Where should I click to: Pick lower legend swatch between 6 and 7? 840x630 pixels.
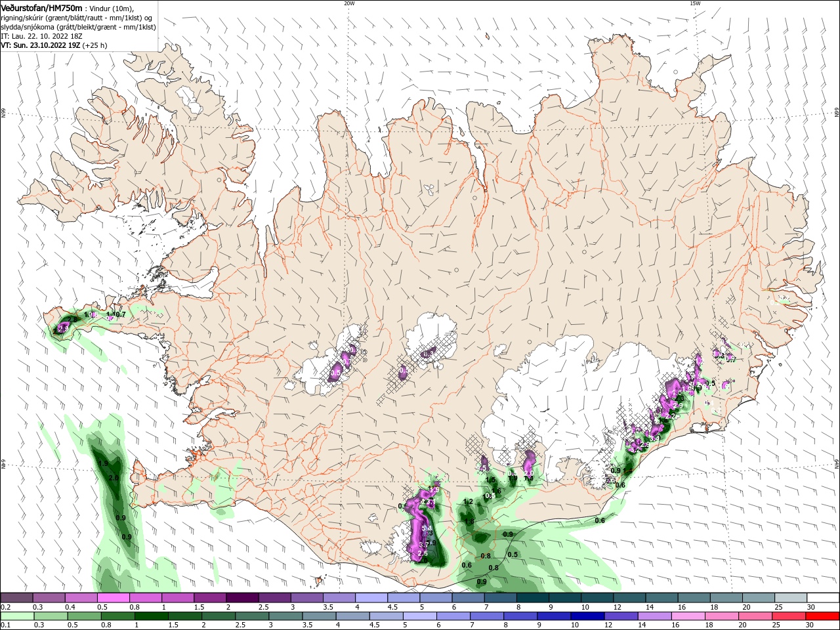[453, 616]
